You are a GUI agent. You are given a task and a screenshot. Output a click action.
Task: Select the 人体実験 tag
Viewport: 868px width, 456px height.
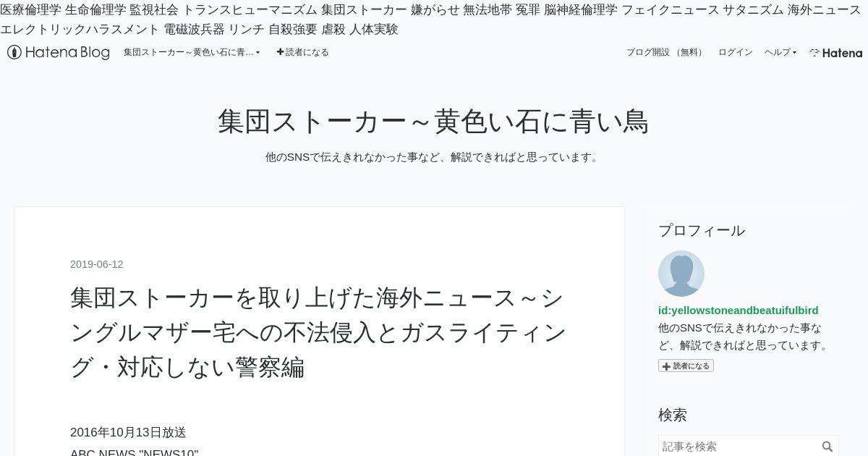pos(374,29)
